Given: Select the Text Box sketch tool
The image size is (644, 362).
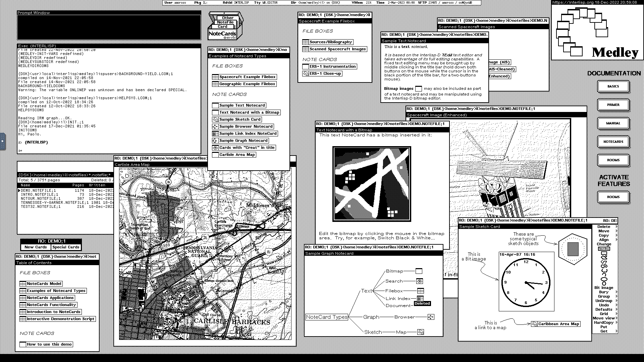Looking at the screenshot, I should [x=604, y=249].
